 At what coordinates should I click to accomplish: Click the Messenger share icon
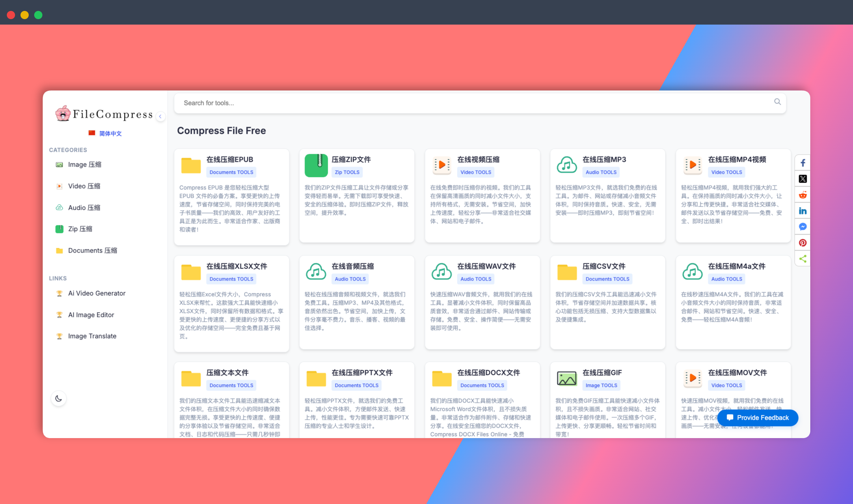803,227
